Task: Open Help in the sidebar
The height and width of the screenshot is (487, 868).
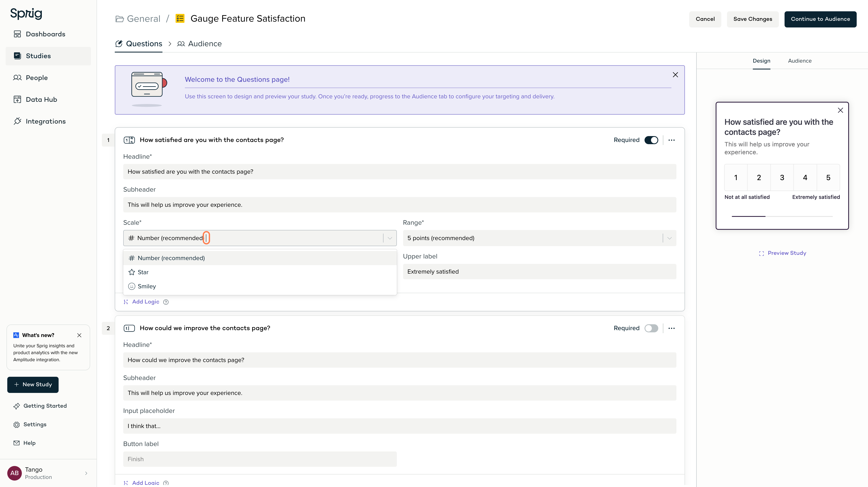Action: coord(24,443)
